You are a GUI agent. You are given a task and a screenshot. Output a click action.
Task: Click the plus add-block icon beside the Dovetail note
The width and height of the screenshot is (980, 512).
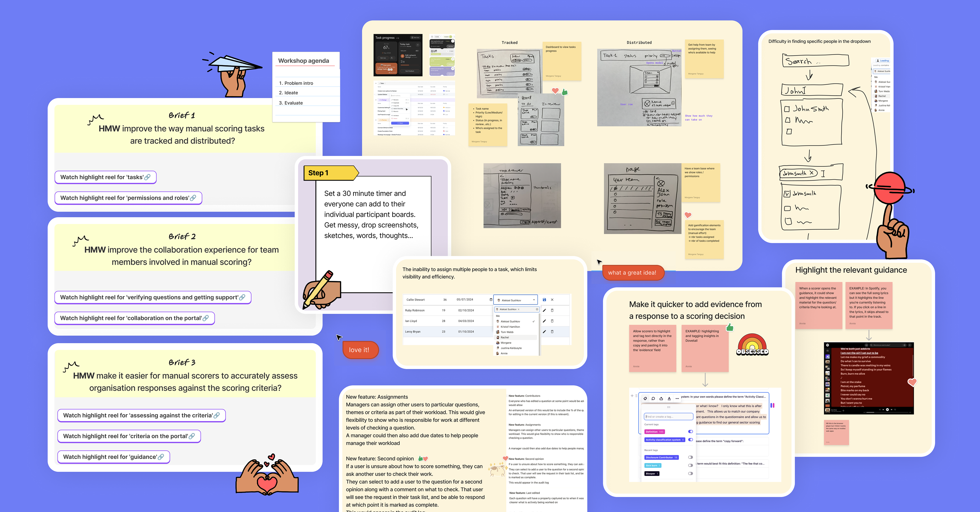coord(632,396)
